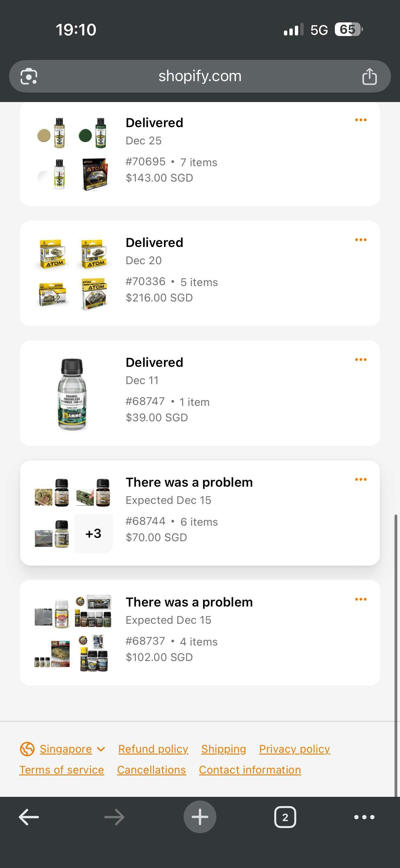Open a new tab with plus button
Image resolution: width=400 pixels, height=868 pixels.
[200, 817]
